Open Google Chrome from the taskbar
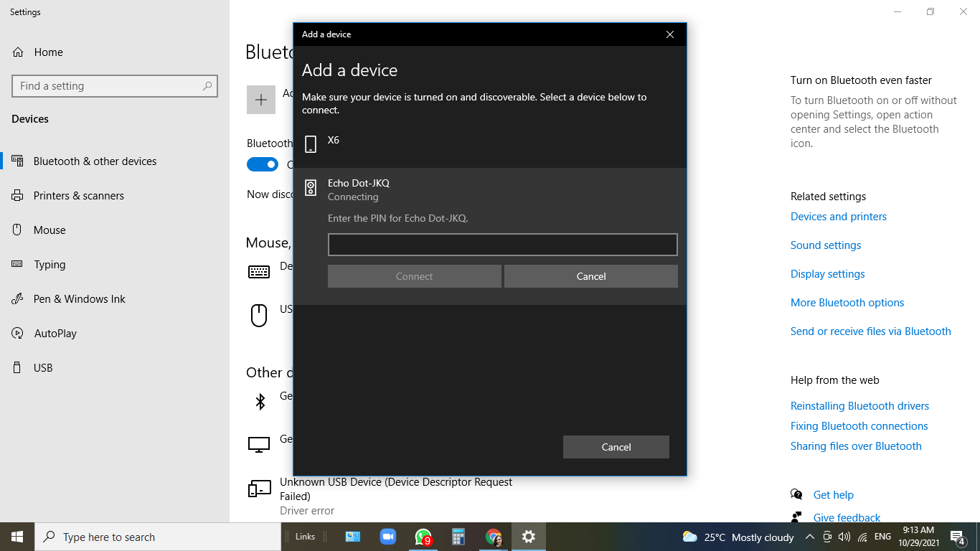The width and height of the screenshot is (980, 551). (x=494, y=537)
